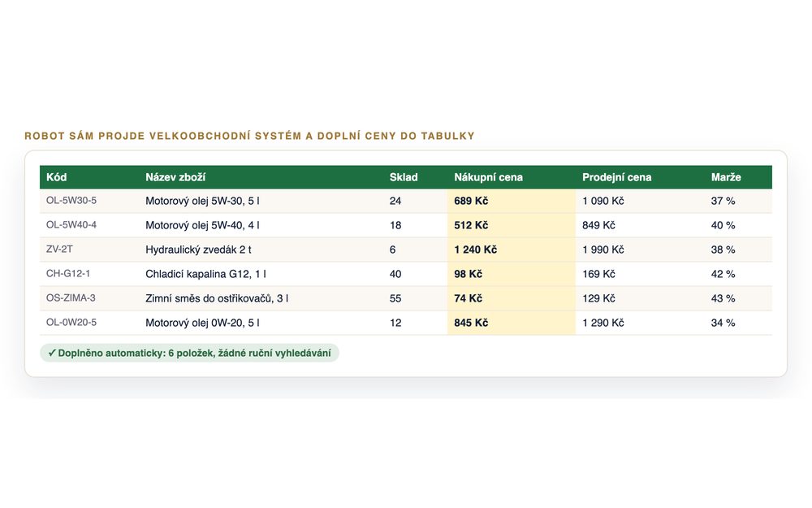Click the Prodejní cena column header
Viewport: 812px width, 508px height.
pyautogui.click(x=617, y=177)
